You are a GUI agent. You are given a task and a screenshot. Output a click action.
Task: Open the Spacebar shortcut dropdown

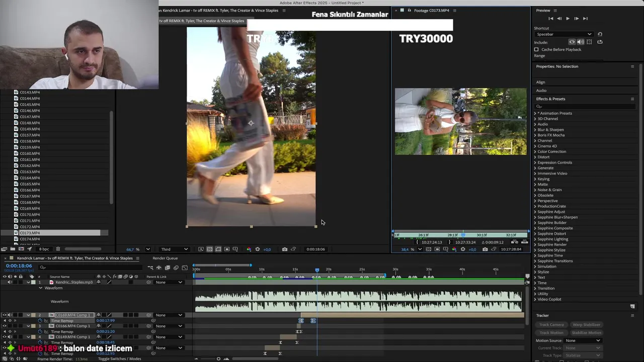click(563, 34)
